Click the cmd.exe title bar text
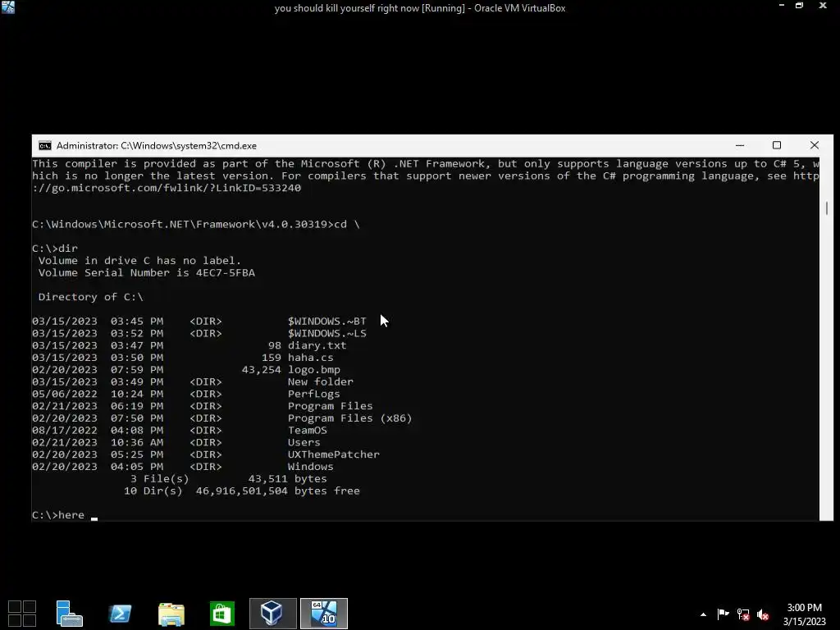Viewport: 840px width, 630px height. click(157, 146)
